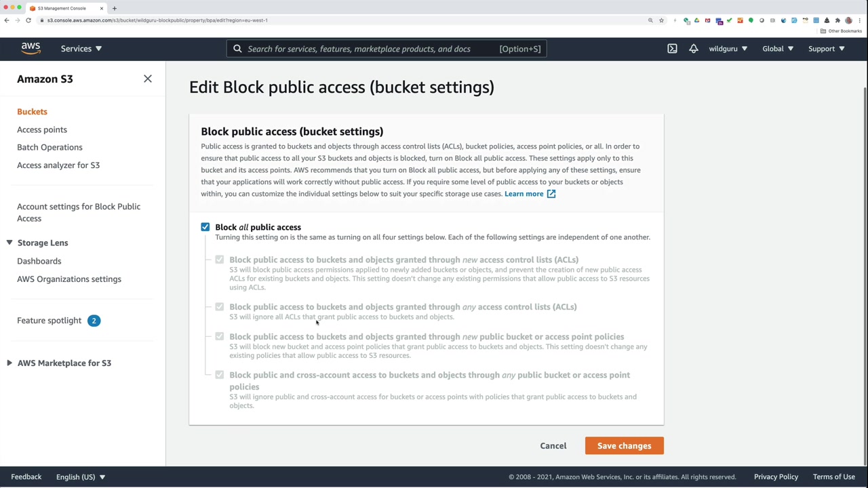The width and height of the screenshot is (868, 488).
Task: Close the Amazon S3 sidebar panel
Action: [x=148, y=79]
